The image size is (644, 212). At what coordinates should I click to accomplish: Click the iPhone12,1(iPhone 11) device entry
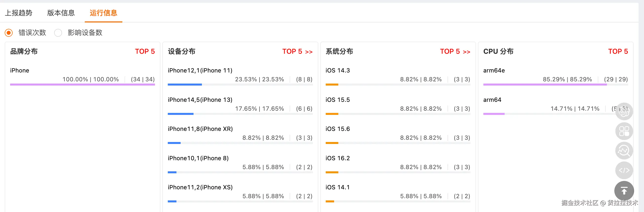200,71
